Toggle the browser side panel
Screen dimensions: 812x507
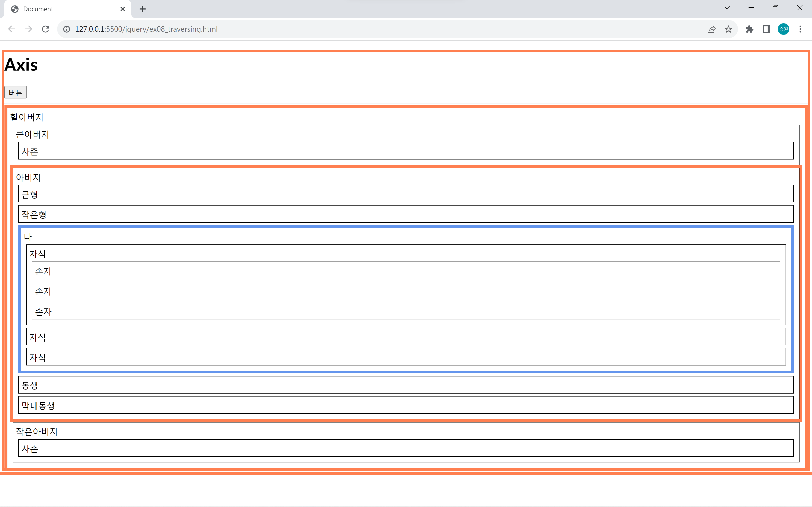[766, 29]
